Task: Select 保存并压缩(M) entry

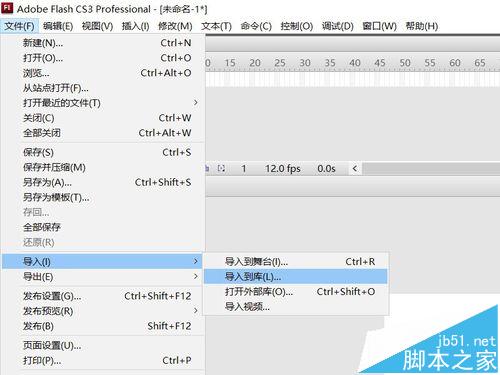Action: (103, 167)
